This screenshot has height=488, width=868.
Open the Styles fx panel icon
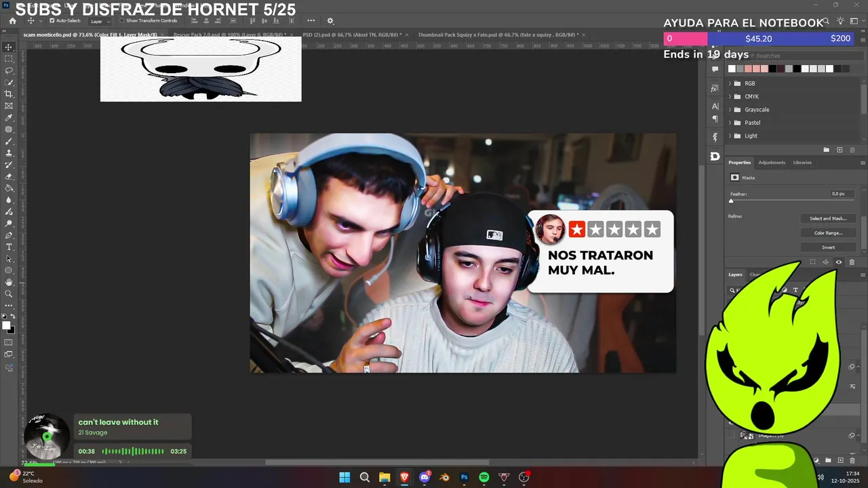[x=715, y=89]
